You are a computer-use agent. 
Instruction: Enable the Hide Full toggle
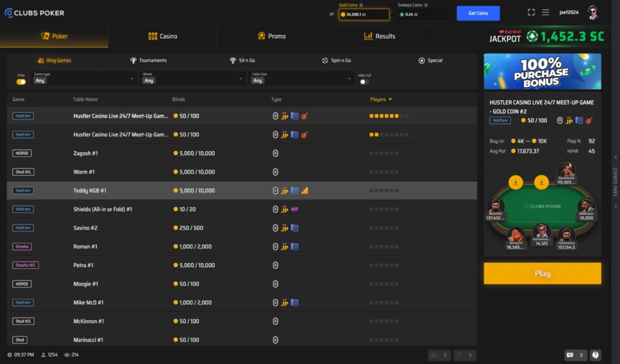coord(364,82)
